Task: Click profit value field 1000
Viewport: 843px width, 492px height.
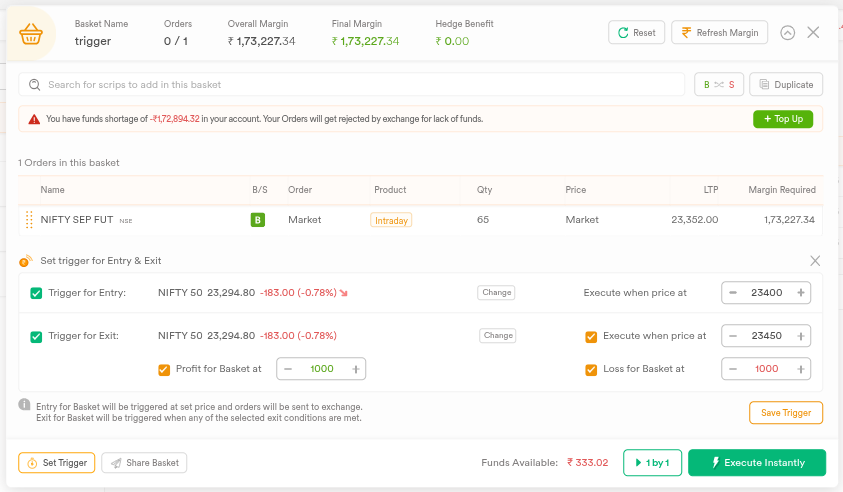Action: pyautogui.click(x=322, y=369)
